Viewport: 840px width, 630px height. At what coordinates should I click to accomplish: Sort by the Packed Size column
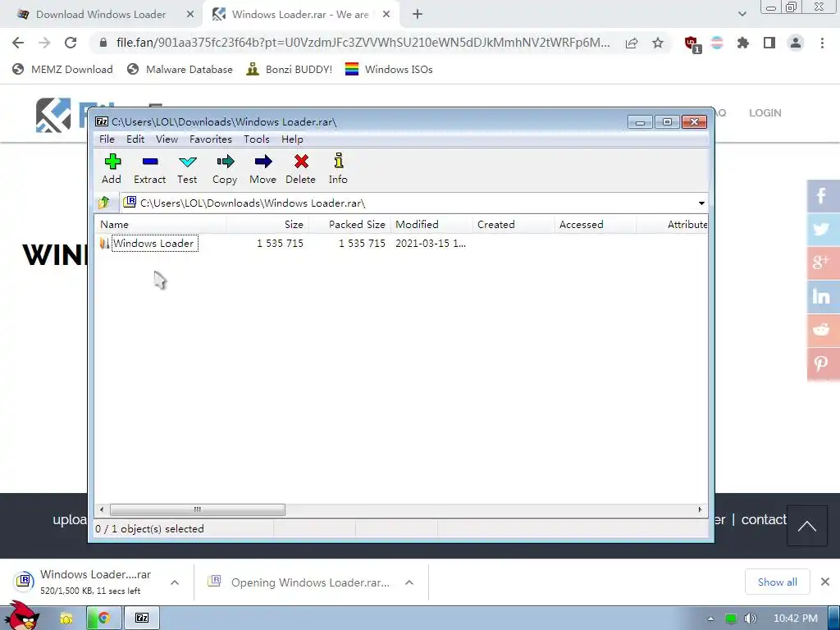(x=349, y=225)
